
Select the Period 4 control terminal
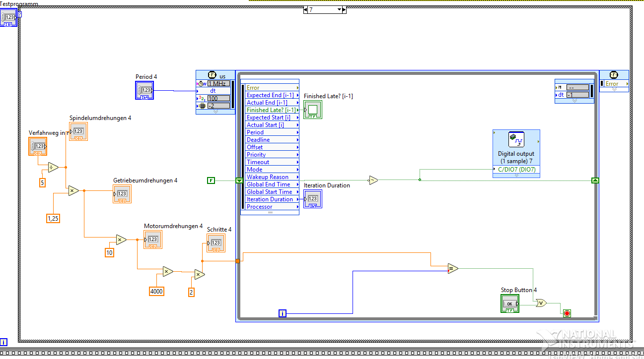click(145, 90)
